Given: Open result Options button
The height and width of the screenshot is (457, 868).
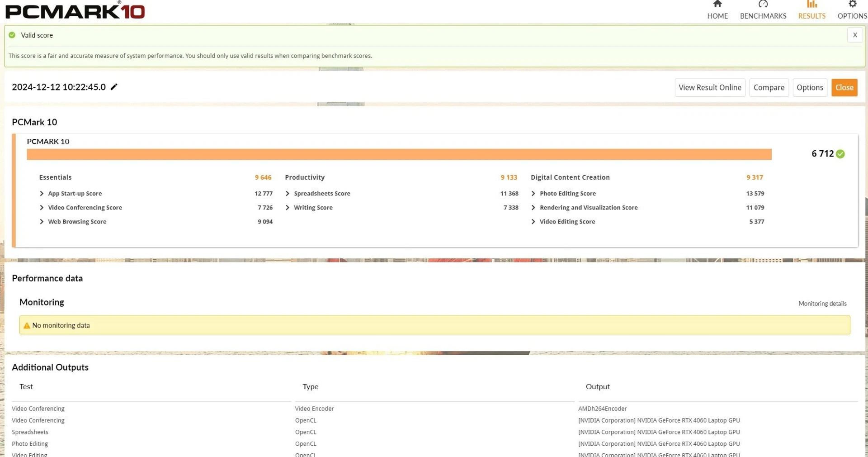Looking at the screenshot, I should tap(810, 88).
